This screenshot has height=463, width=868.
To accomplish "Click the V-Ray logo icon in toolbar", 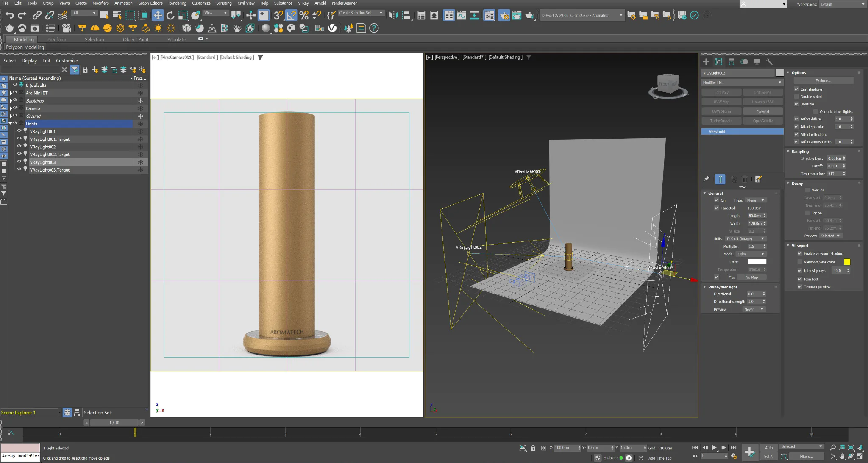I will click(333, 28).
